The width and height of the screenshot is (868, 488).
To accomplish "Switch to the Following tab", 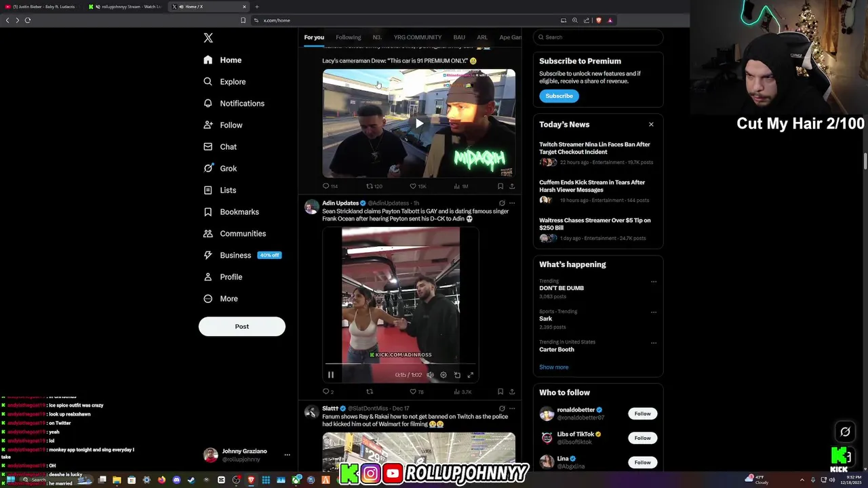I will pyautogui.click(x=349, y=37).
